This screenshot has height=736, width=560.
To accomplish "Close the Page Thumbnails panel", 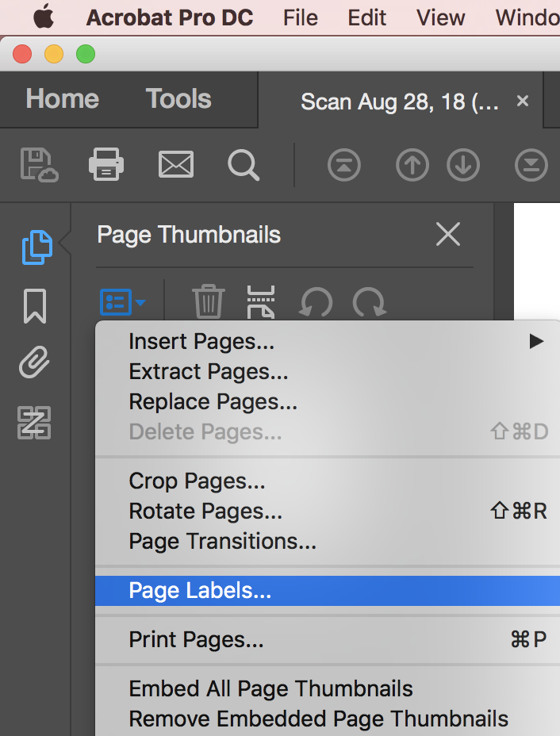I will click(x=448, y=235).
